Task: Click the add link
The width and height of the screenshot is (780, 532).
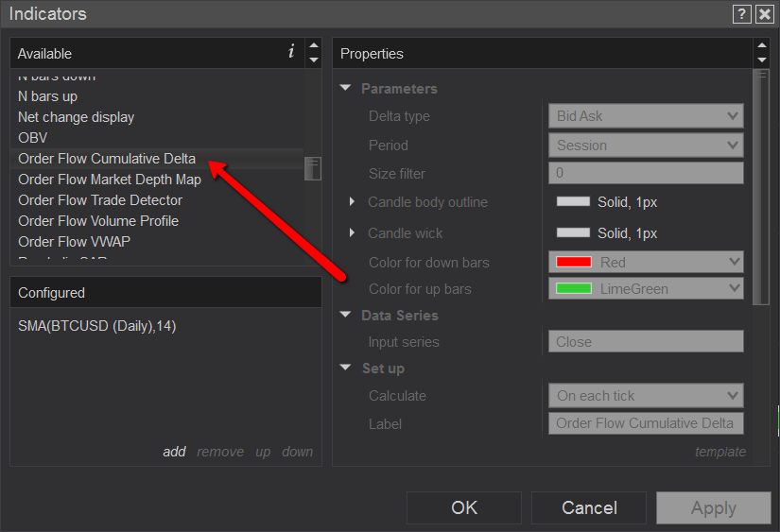Action: pos(174,452)
